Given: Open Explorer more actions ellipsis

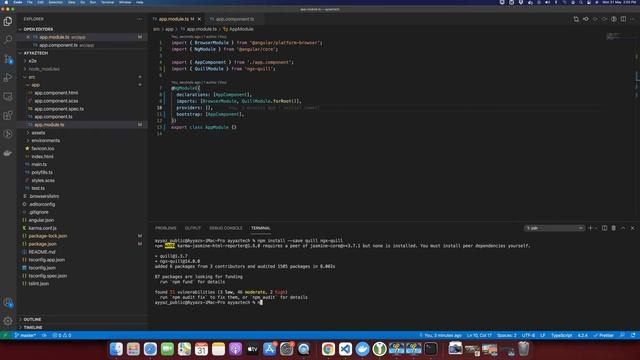Looking at the screenshot, I should tap(140, 19).
